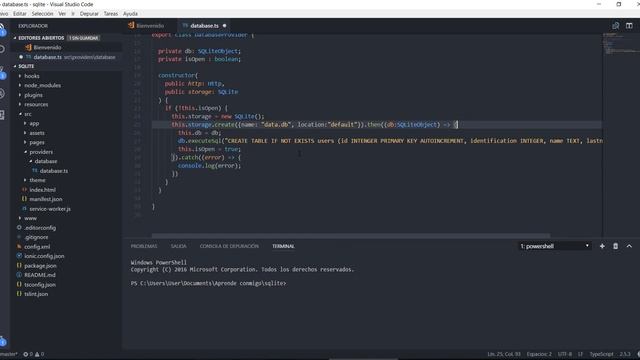Open config.xml file
The height and width of the screenshot is (360, 640).
click(x=37, y=247)
